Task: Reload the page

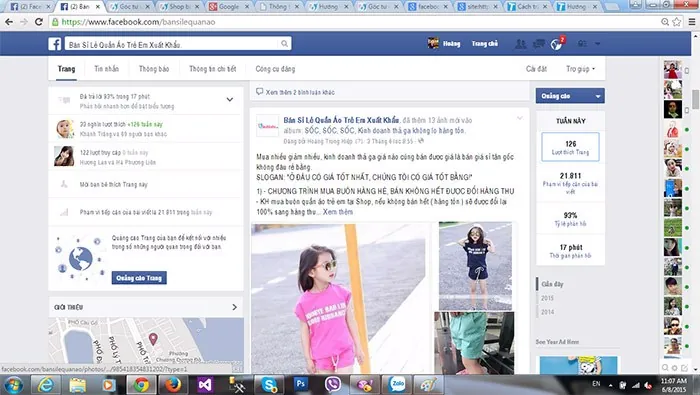Action: pyautogui.click(x=39, y=22)
